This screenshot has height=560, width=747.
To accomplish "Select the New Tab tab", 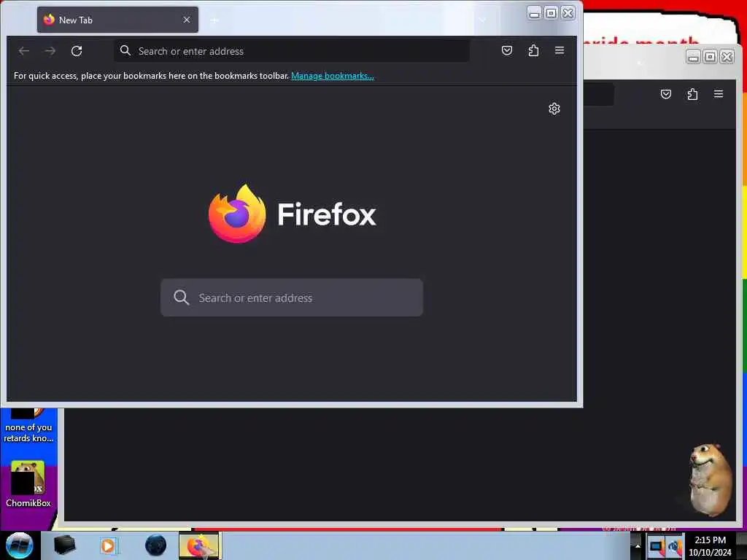I will pos(117,20).
